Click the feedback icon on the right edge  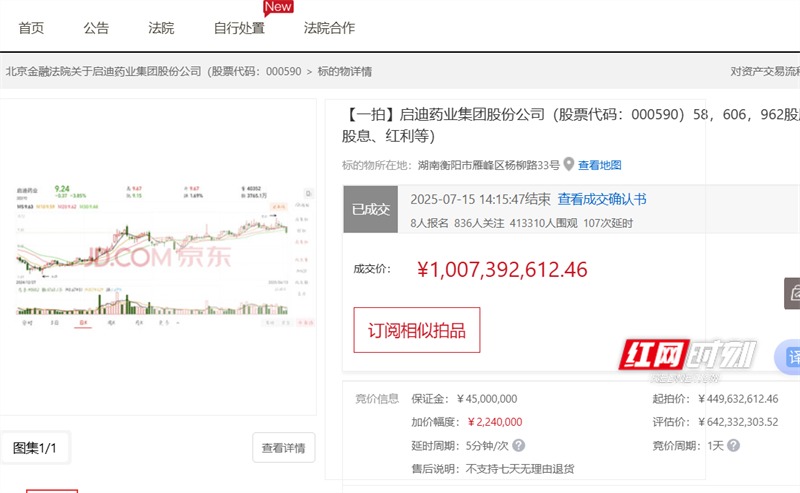pyautogui.click(x=792, y=293)
